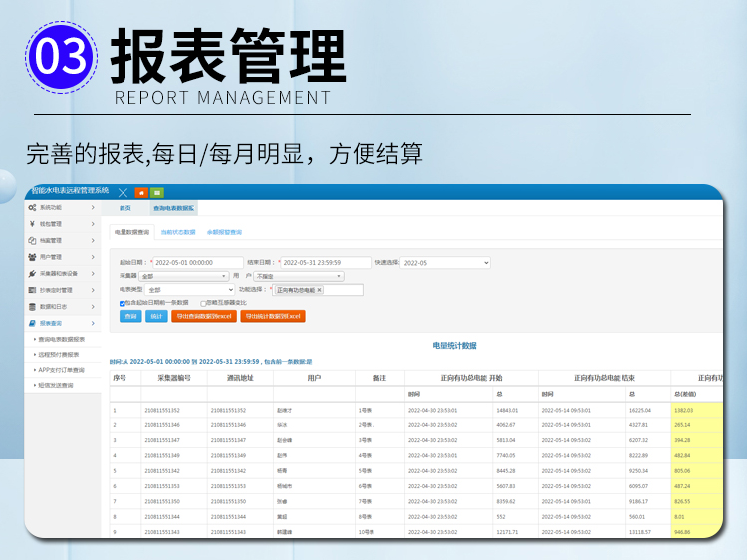
Task: Click the end total value 13118.57
Action: point(640,532)
